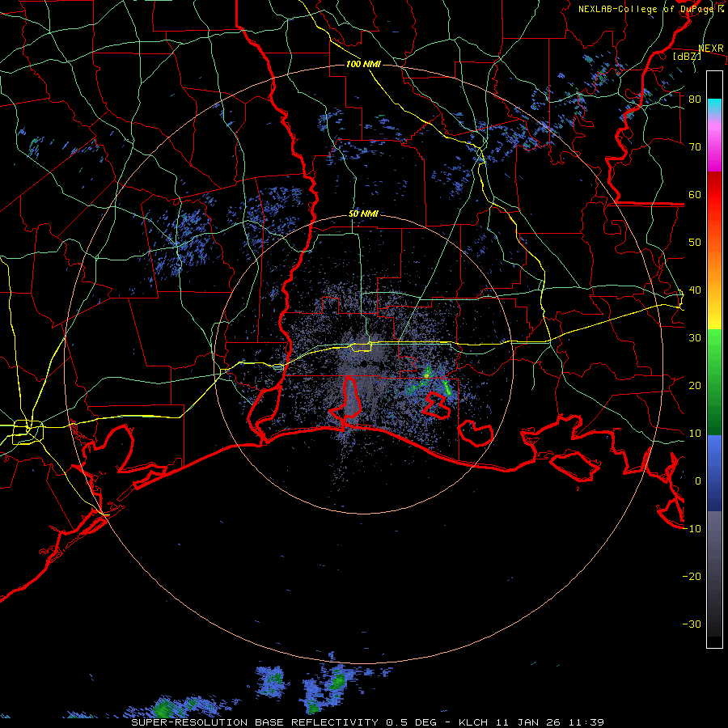Click the 10 value on the dBZ scale

(x=695, y=434)
